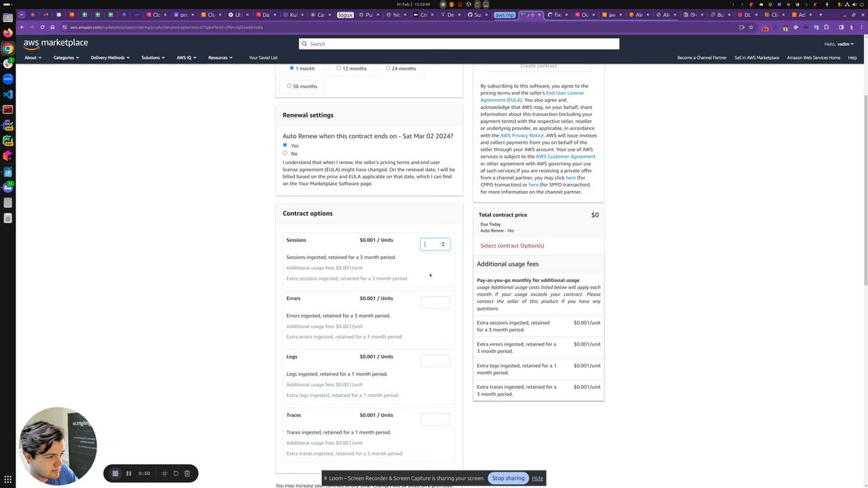Show applications grid in the dock
Screen dimensions: 868x488
[7, 479]
